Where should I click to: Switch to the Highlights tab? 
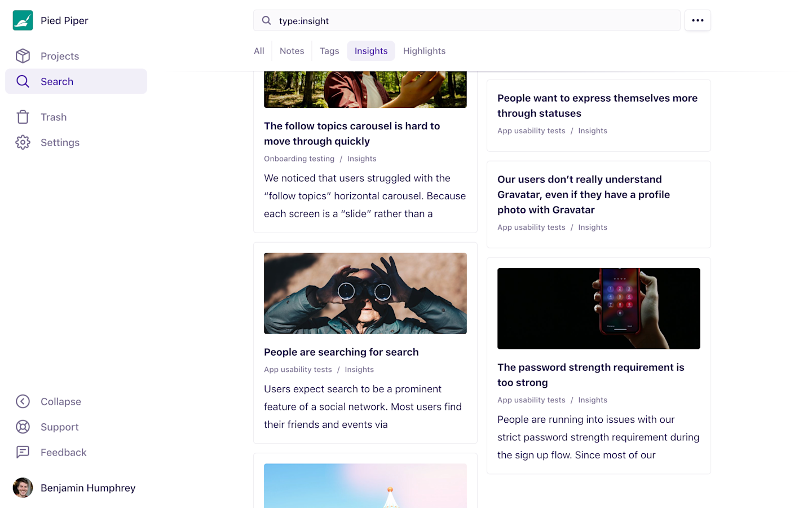[x=424, y=51]
